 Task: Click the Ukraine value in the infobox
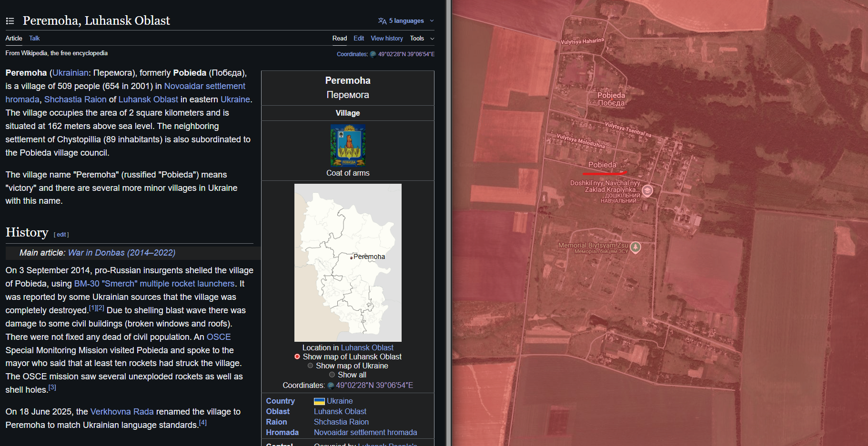[x=340, y=401]
